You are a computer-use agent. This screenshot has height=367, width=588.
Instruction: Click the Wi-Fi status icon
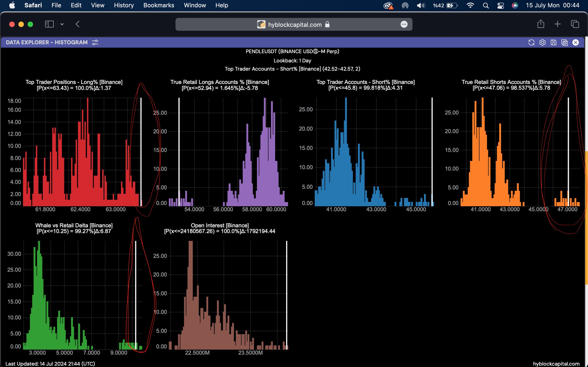[470, 5]
